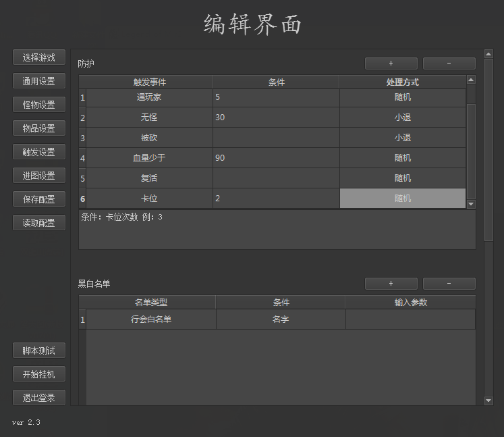Viewport: 504px width, 437px height.
Task: Open 处理方式 for 血量少于 row
Action: (x=403, y=158)
